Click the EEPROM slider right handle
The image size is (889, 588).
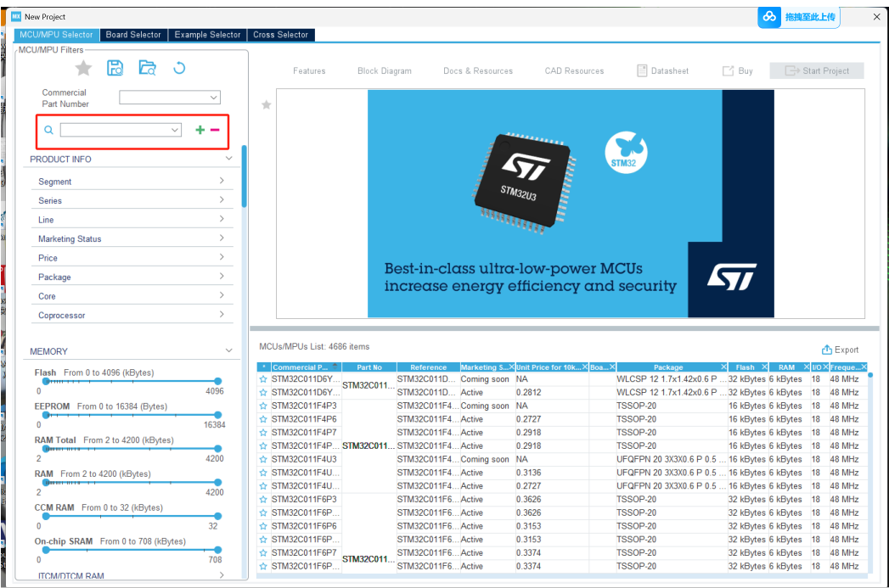pos(217,415)
